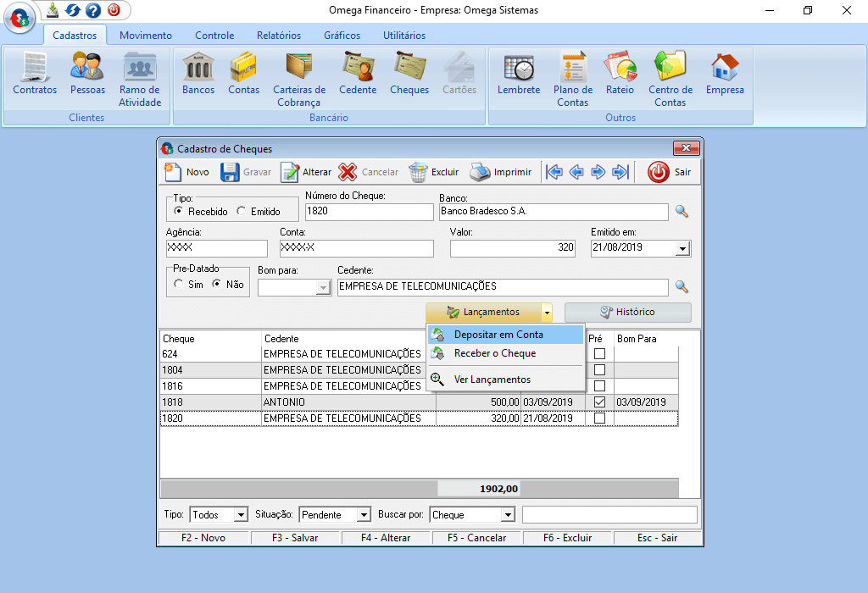The image size is (868, 593).
Task: Toggle the Pré checkbox for cheque 1818
Action: click(x=599, y=402)
